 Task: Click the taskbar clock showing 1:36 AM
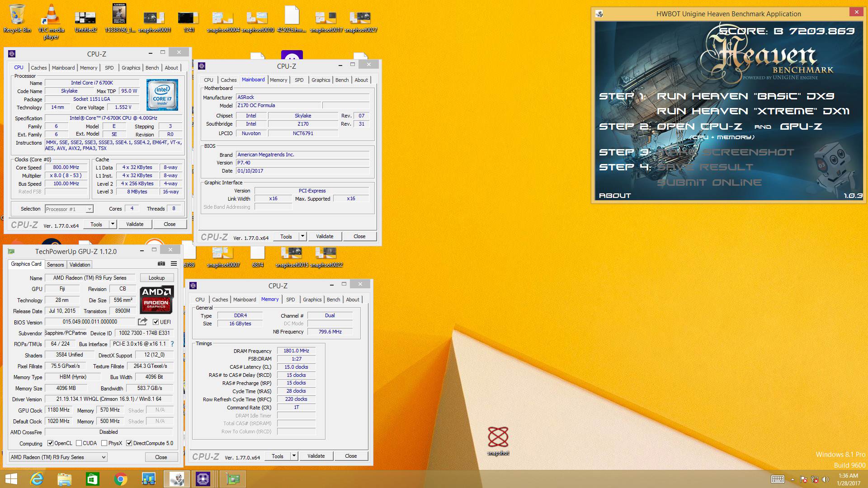pyautogui.click(x=848, y=479)
